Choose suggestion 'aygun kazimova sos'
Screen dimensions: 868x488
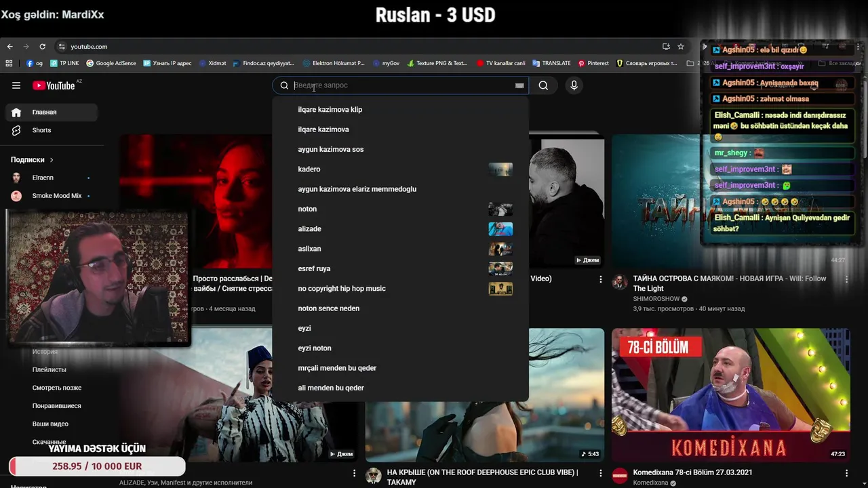(400, 149)
